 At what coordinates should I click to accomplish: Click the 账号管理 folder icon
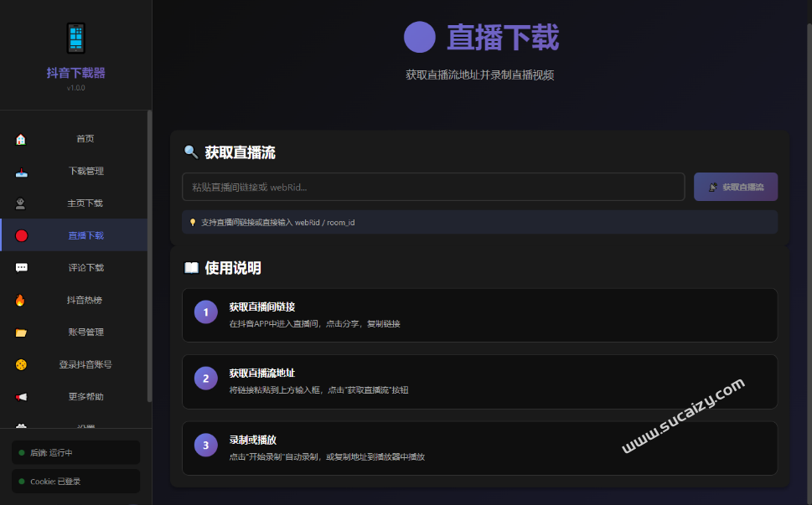pyautogui.click(x=21, y=332)
